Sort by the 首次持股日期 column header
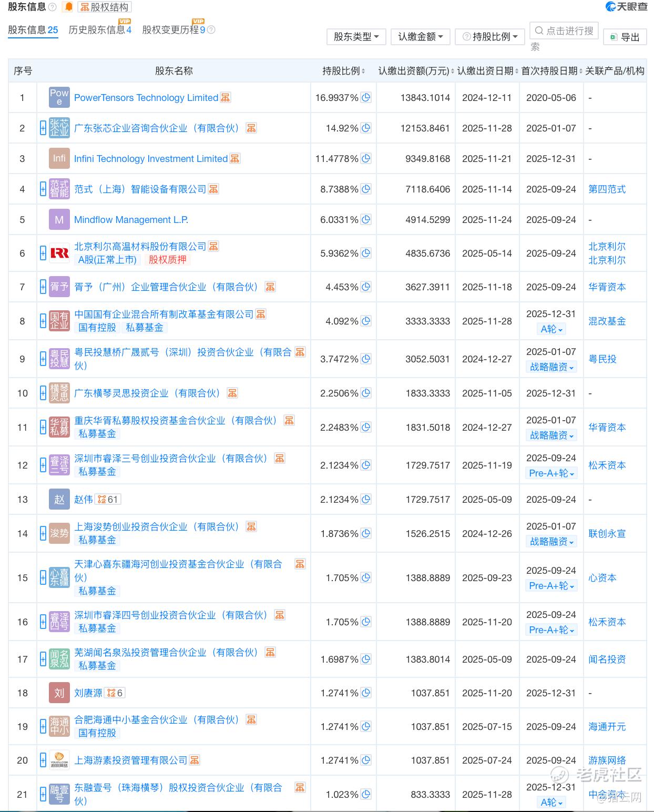The height and width of the screenshot is (812, 654). (x=551, y=71)
